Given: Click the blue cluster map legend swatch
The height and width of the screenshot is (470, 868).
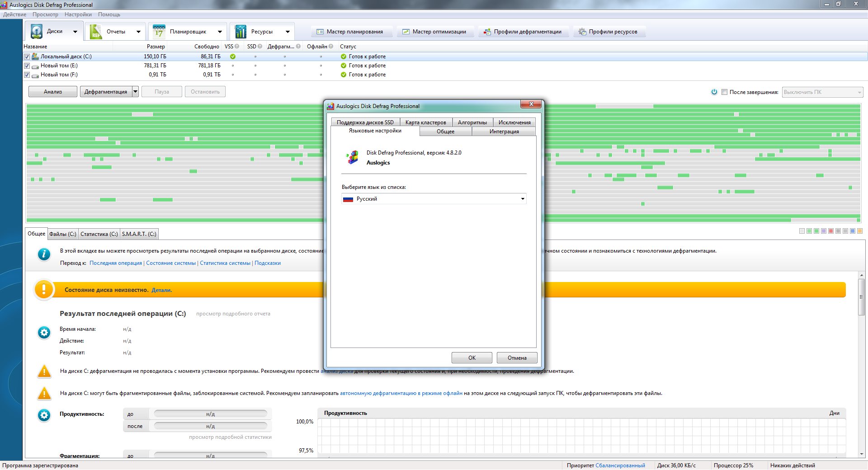Looking at the screenshot, I should (853, 231).
